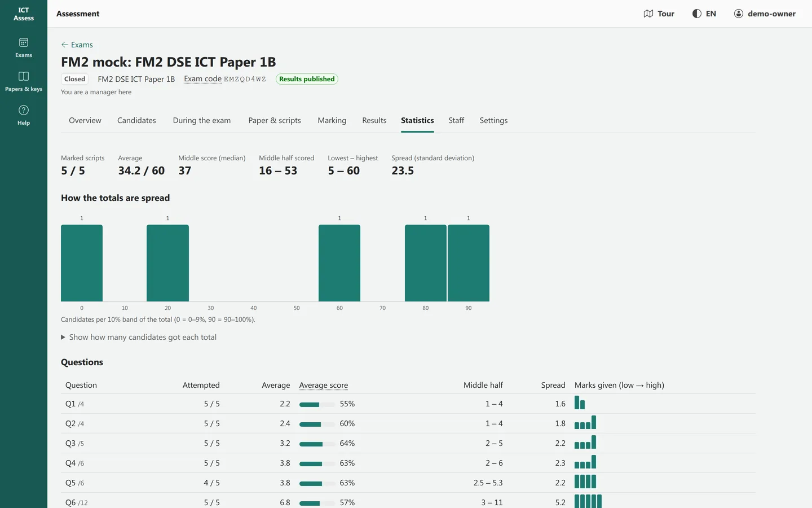Open the Marking tab

332,120
